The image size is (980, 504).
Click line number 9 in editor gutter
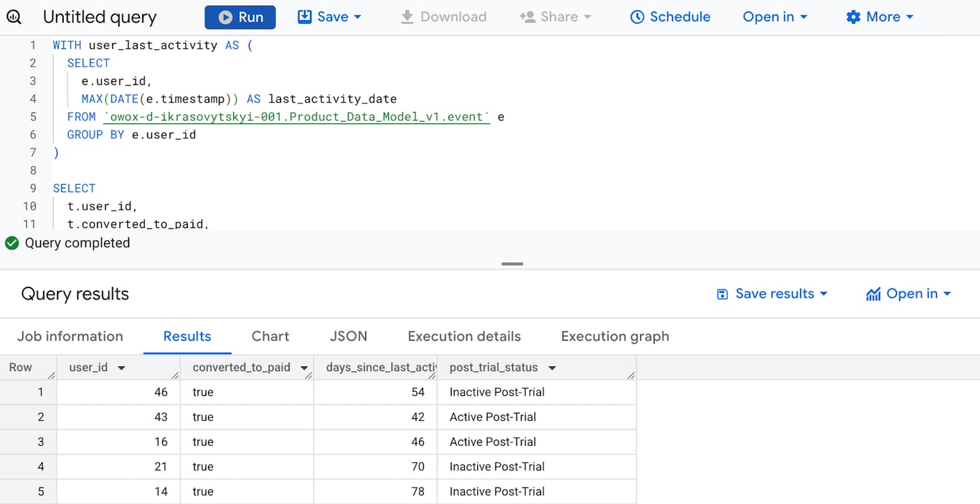(32, 189)
